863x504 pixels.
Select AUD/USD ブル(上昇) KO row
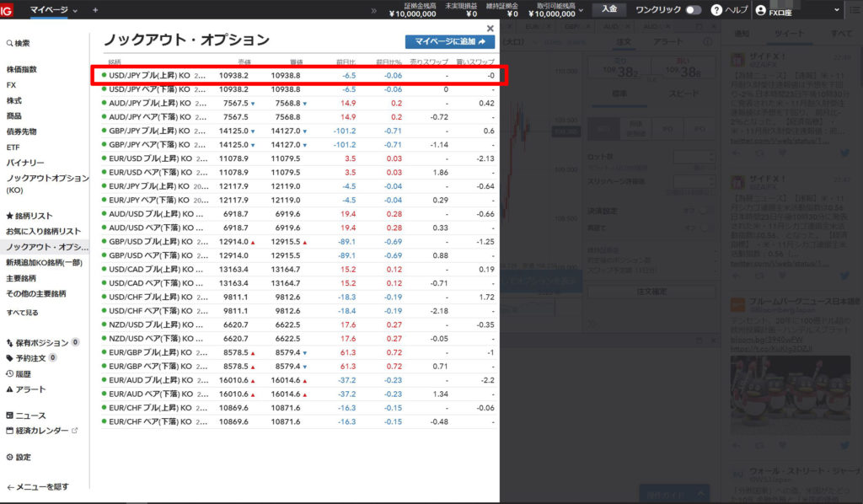298,214
